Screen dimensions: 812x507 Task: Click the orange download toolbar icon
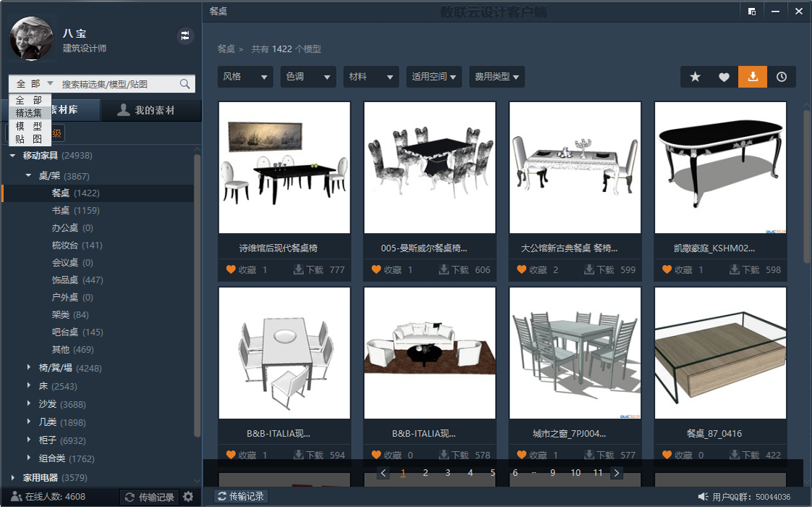pos(753,77)
